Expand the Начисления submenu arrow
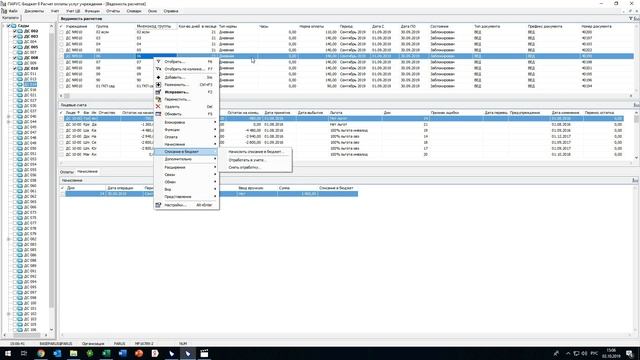 click(215, 144)
